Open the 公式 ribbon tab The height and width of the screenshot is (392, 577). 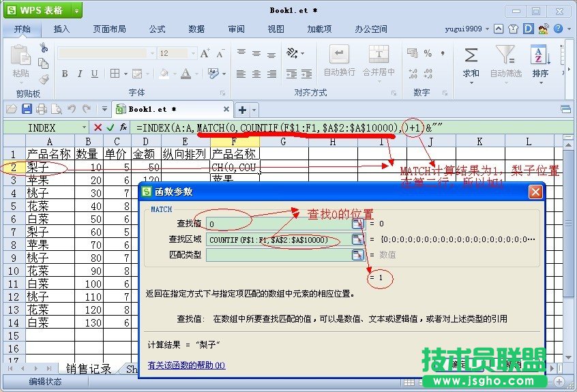[x=157, y=29]
